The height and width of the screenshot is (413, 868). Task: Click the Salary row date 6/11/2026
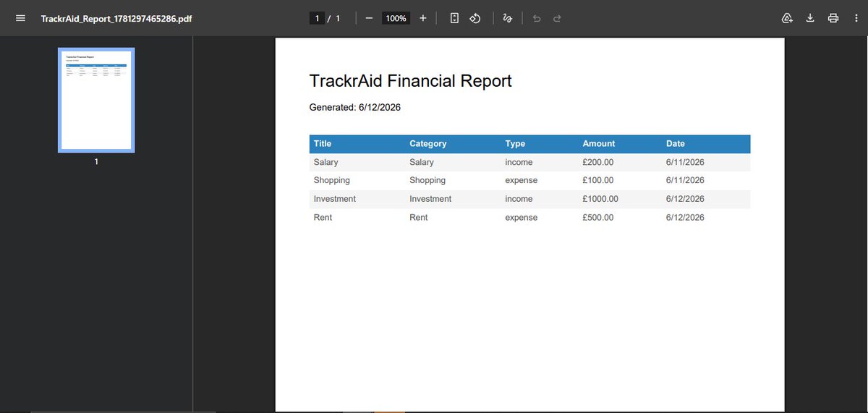(686, 163)
